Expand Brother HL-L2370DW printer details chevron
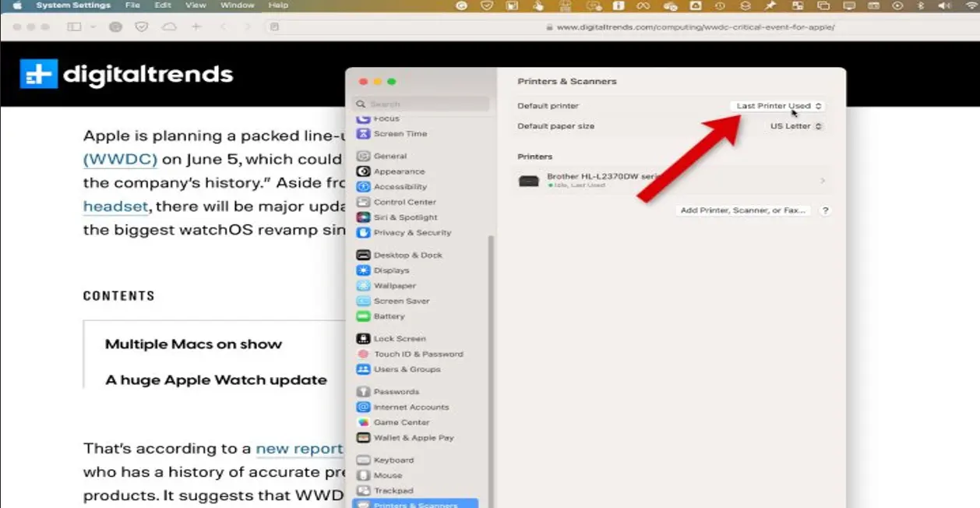This screenshot has height=508, width=980. tap(823, 181)
